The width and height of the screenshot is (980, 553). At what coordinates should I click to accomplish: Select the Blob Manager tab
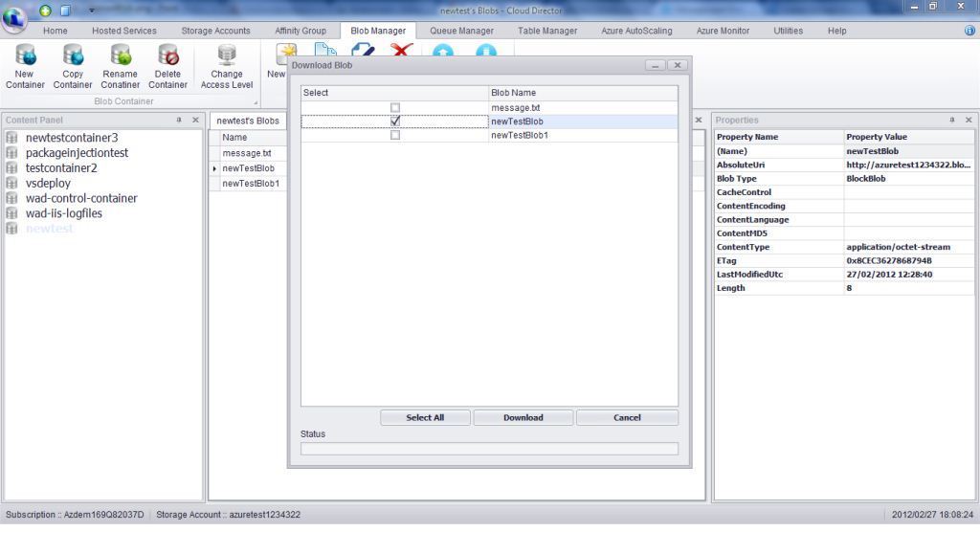point(378,31)
